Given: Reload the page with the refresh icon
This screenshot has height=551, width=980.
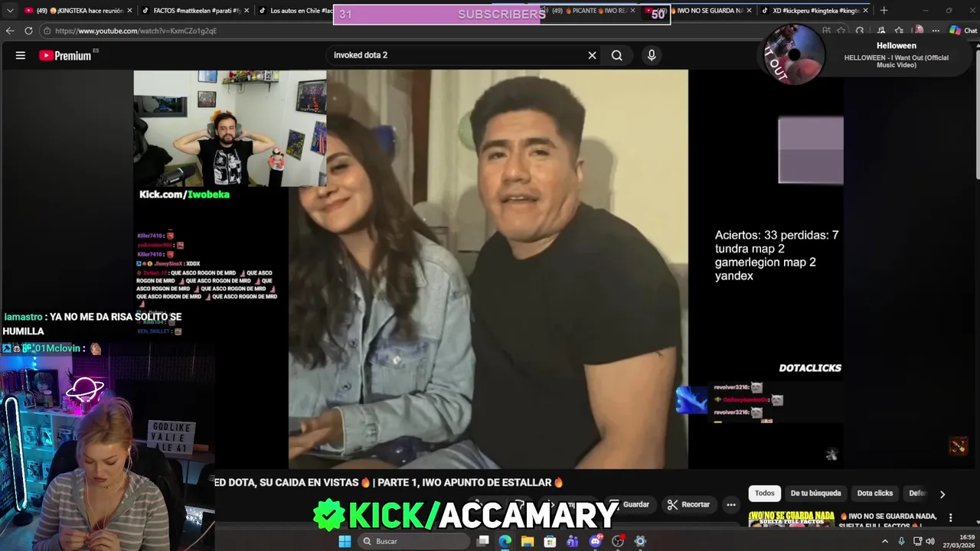Looking at the screenshot, I should click(x=28, y=31).
